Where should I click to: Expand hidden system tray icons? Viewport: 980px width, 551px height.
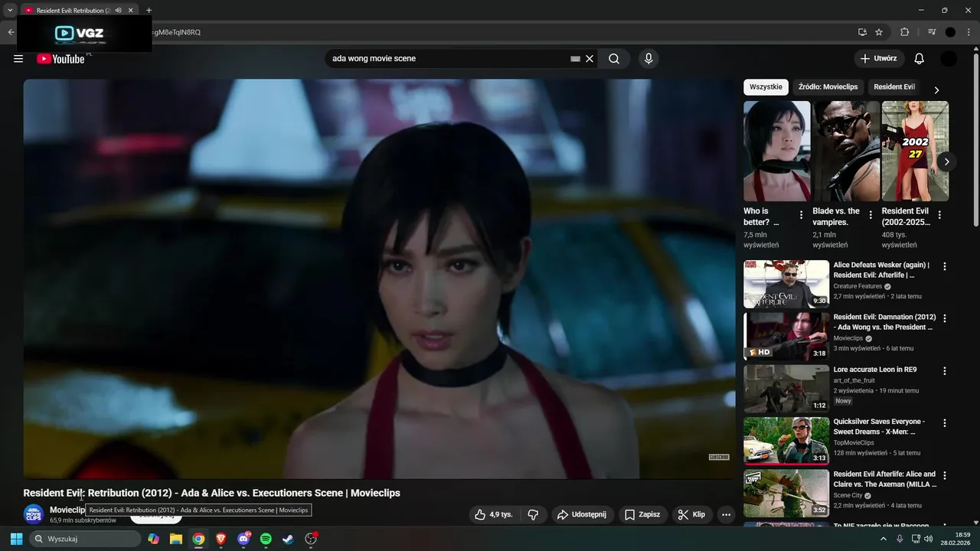pos(883,539)
